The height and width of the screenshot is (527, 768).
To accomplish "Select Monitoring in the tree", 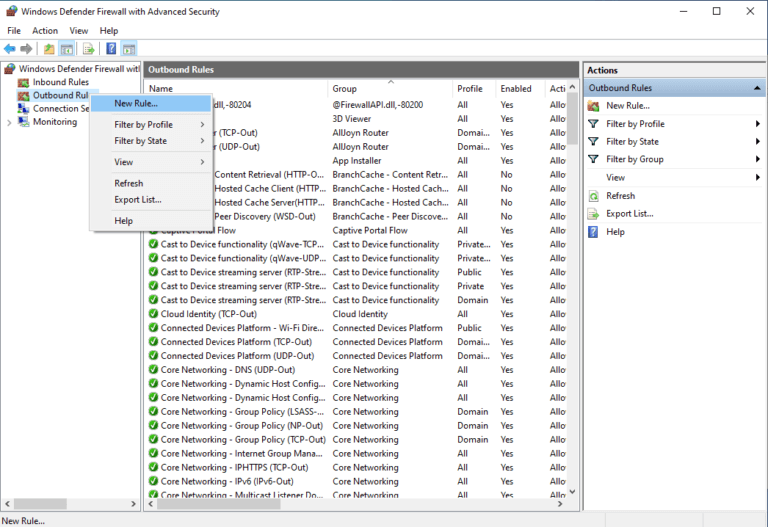I will point(55,122).
